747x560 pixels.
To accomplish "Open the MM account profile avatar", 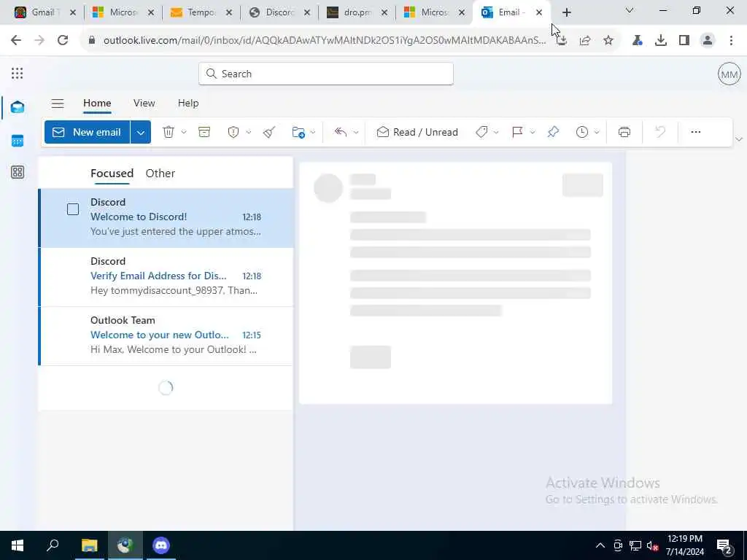I will (x=729, y=74).
